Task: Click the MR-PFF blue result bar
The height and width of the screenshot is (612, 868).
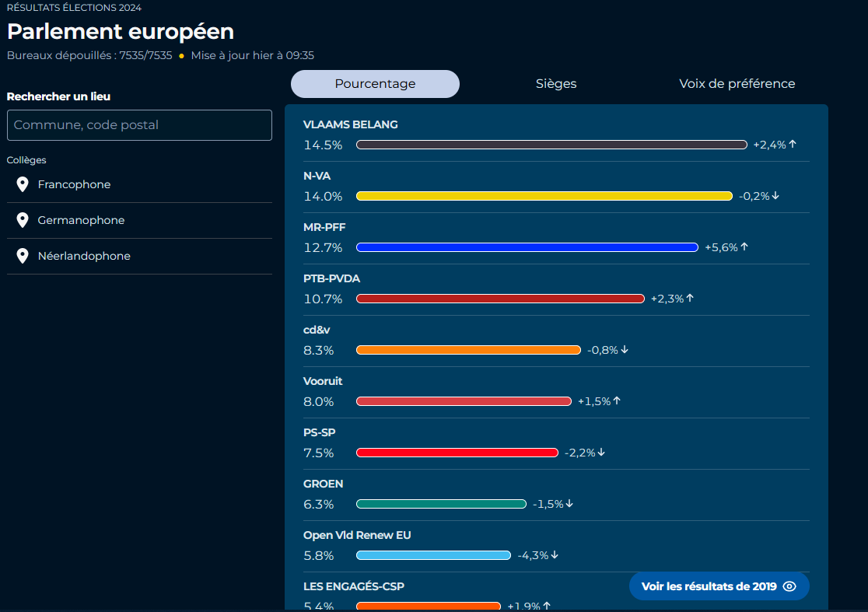Action: click(x=527, y=247)
